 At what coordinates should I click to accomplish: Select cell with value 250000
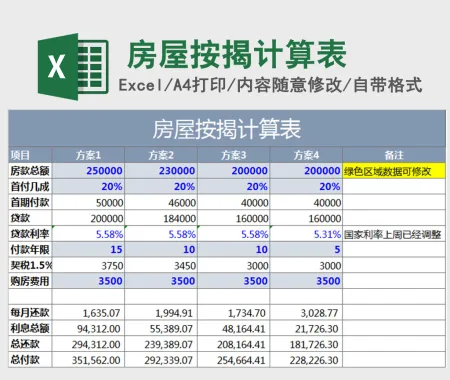88,171
